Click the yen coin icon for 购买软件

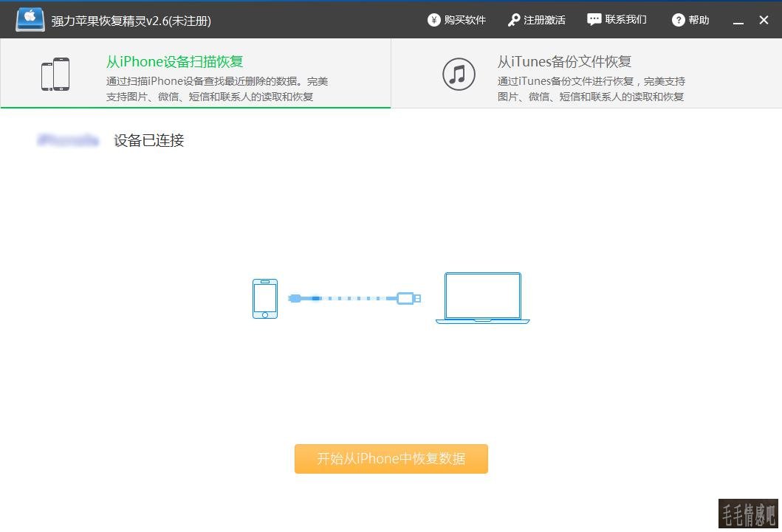pyautogui.click(x=434, y=20)
